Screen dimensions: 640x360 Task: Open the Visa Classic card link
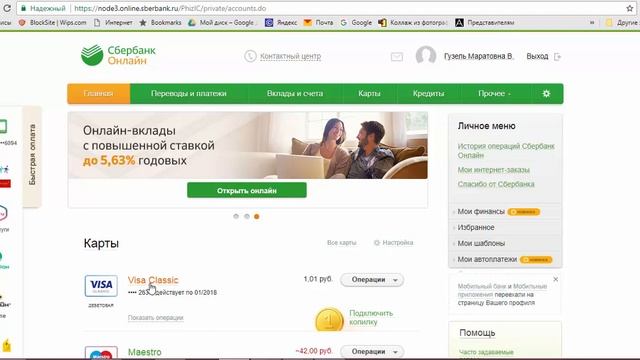coord(153,280)
